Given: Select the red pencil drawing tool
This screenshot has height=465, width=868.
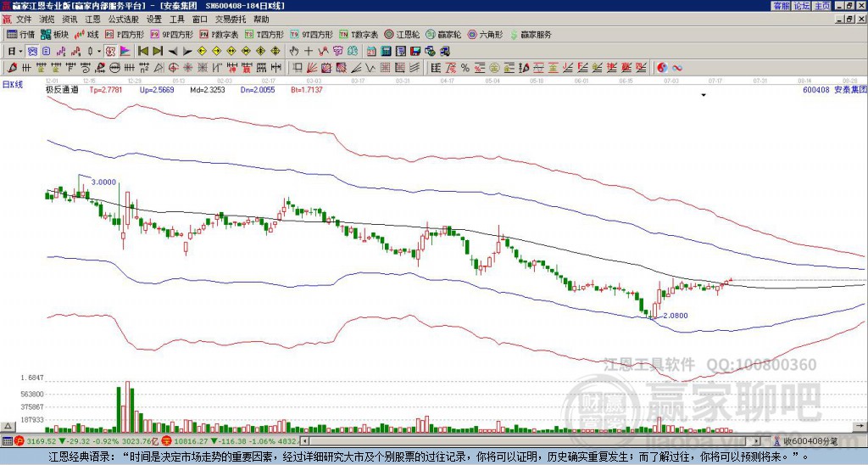Looking at the screenshot, I should pyautogui.click(x=12, y=68).
